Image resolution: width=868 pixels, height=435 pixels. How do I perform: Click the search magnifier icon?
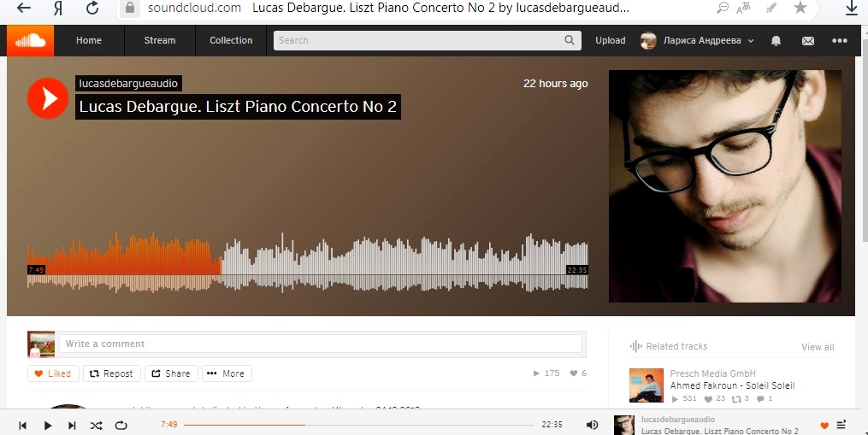[x=570, y=40]
